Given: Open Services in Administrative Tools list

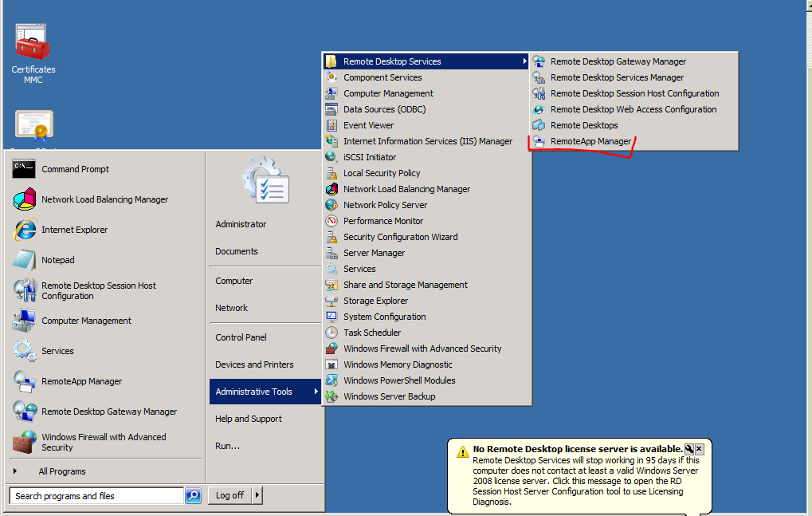Looking at the screenshot, I should tap(359, 270).
